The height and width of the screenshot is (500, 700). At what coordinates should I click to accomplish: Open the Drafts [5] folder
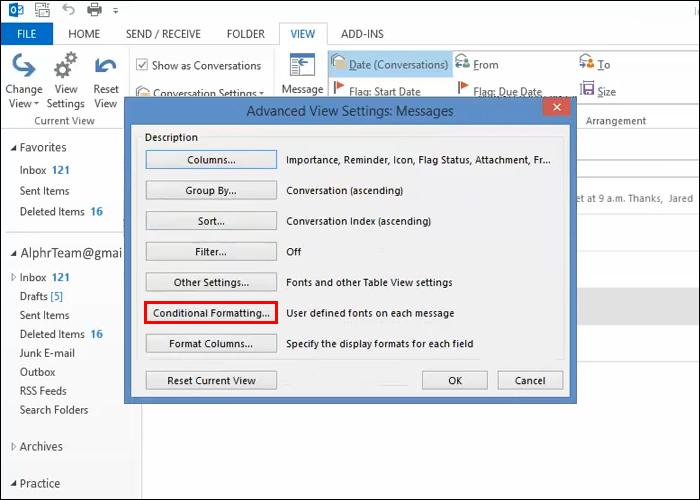pos(41,296)
